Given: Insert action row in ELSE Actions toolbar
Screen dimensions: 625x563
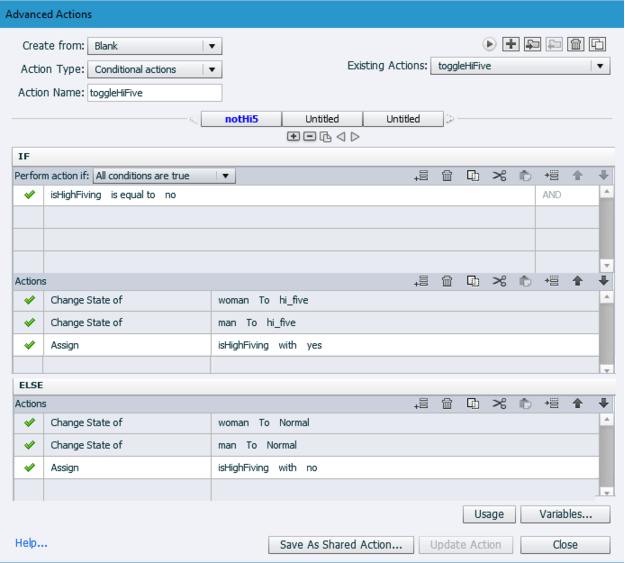Looking at the screenshot, I should click(551, 404).
